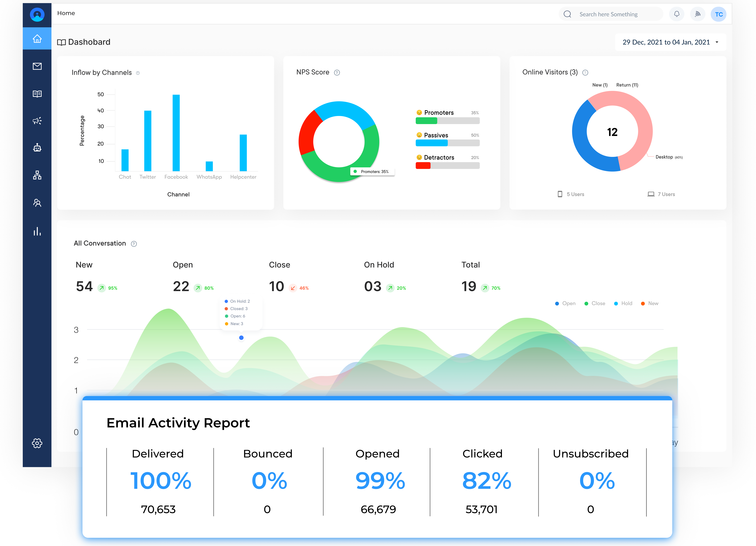Toggle the Hold series in chart legend
The height and width of the screenshot is (546, 756).
coord(623,303)
